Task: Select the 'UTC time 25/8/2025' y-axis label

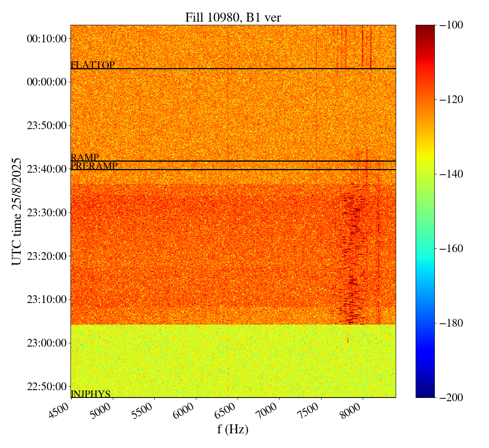Action: [x=16, y=211]
